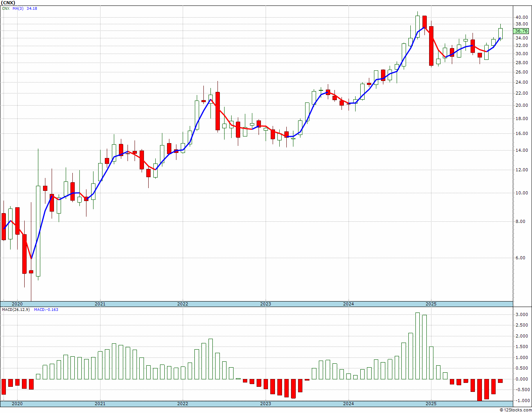Select "2021" on the MACD panel time axis

(100, 404)
